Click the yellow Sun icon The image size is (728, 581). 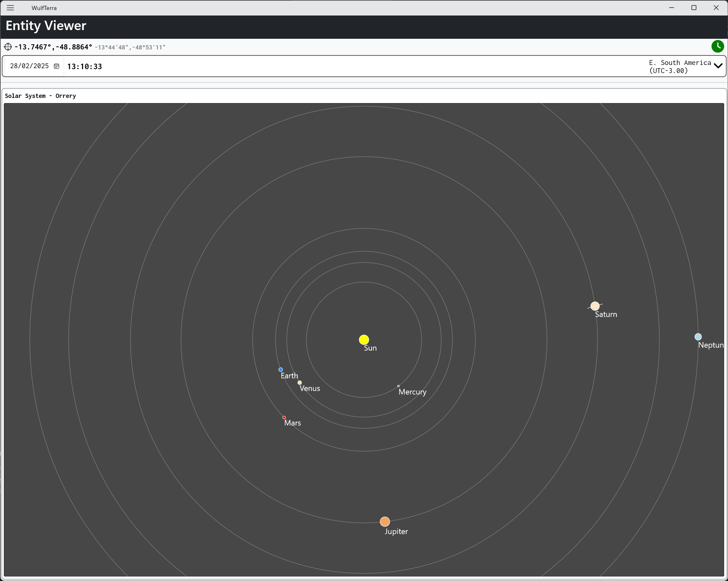[x=364, y=340]
